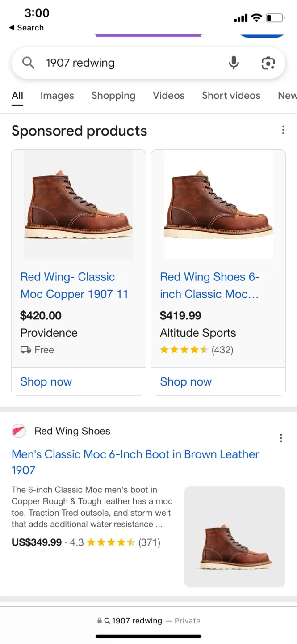
Task: Open the Sponsored products three-dot menu
Action: point(283,130)
